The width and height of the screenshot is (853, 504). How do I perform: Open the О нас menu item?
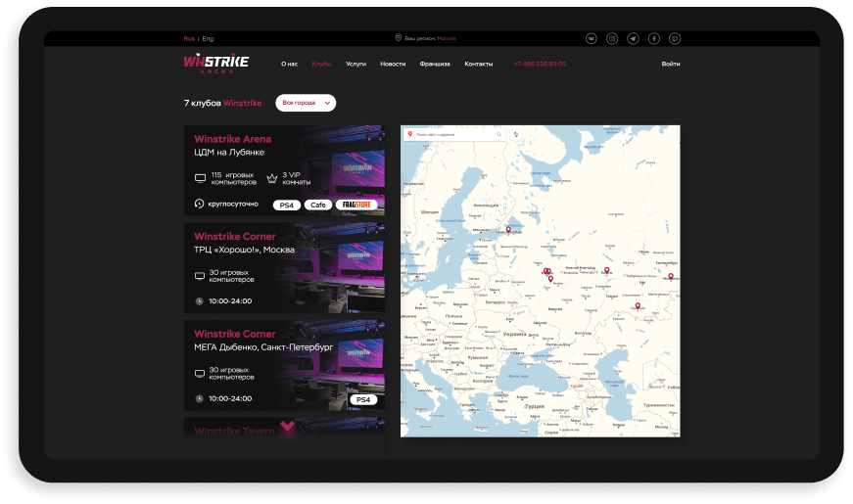[290, 65]
